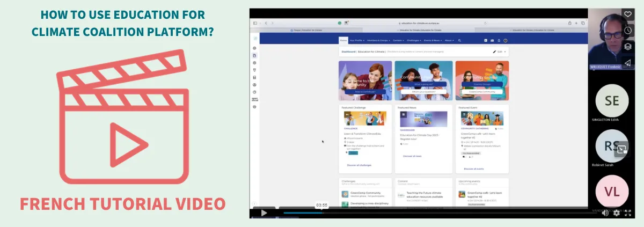Expand the Events & News menu

pos(433,40)
